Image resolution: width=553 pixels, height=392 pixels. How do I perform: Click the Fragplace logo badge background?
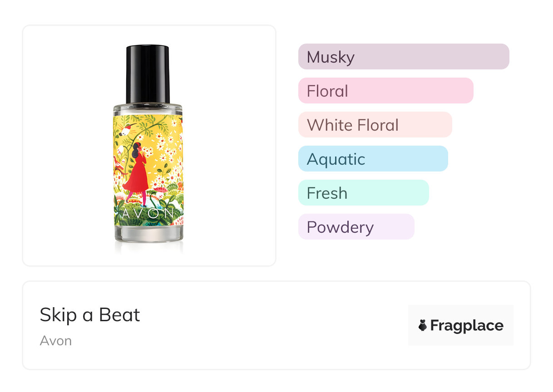click(x=461, y=325)
